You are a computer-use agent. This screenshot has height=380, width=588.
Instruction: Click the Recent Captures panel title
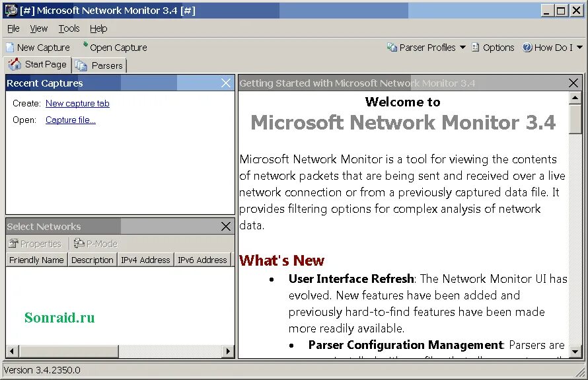click(x=45, y=83)
